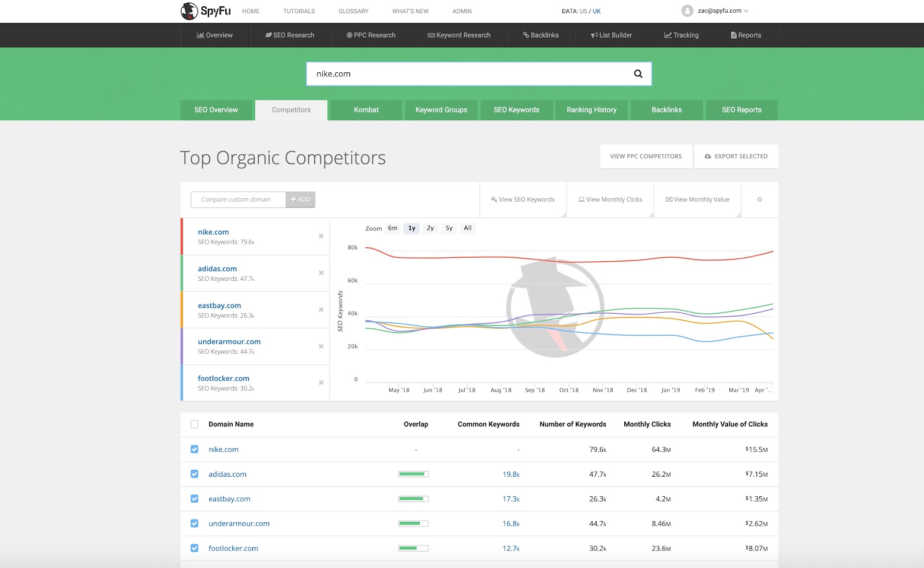The image size is (924, 568).
Task: Click the View PPC Competitors button
Action: (x=646, y=157)
